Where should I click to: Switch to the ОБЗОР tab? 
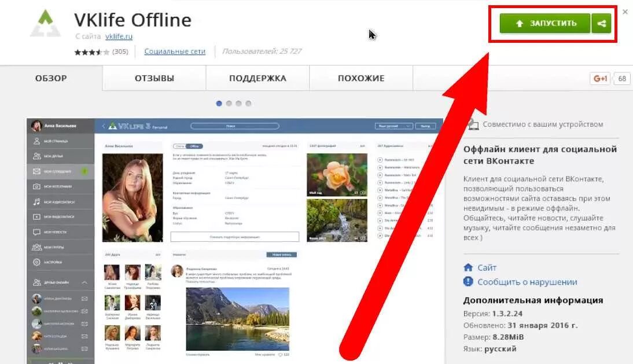click(x=51, y=78)
